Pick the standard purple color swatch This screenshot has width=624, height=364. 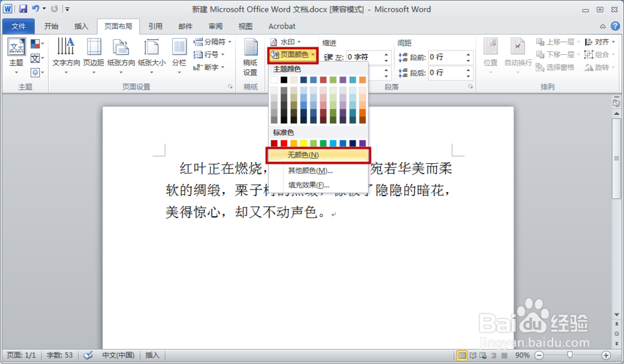pos(363,143)
